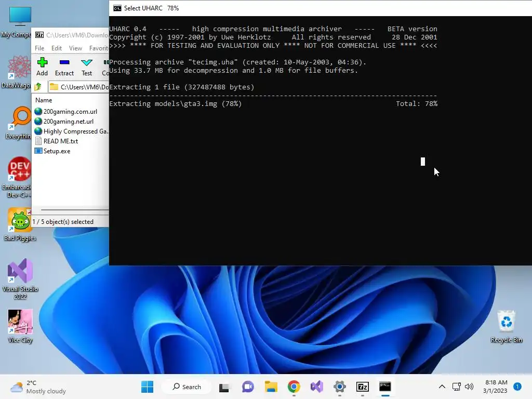Image resolution: width=532 pixels, height=399 pixels.
Task: Click the Test button in 7-Zip toolbar
Action: click(87, 67)
